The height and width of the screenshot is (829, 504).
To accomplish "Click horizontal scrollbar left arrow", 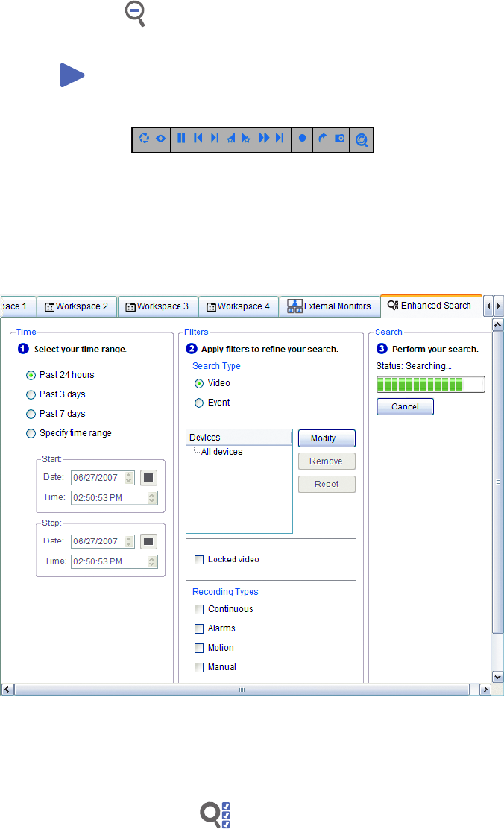I will pyautogui.click(x=7, y=690).
